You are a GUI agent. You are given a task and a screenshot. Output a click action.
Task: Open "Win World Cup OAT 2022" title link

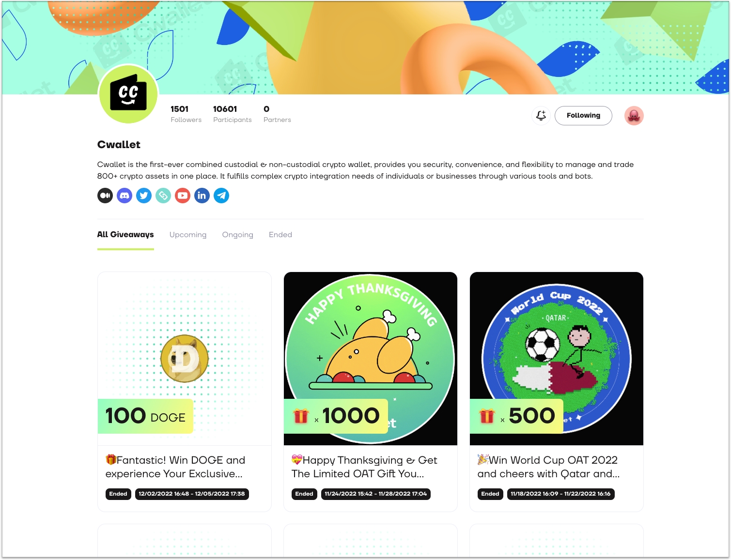(548, 467)
